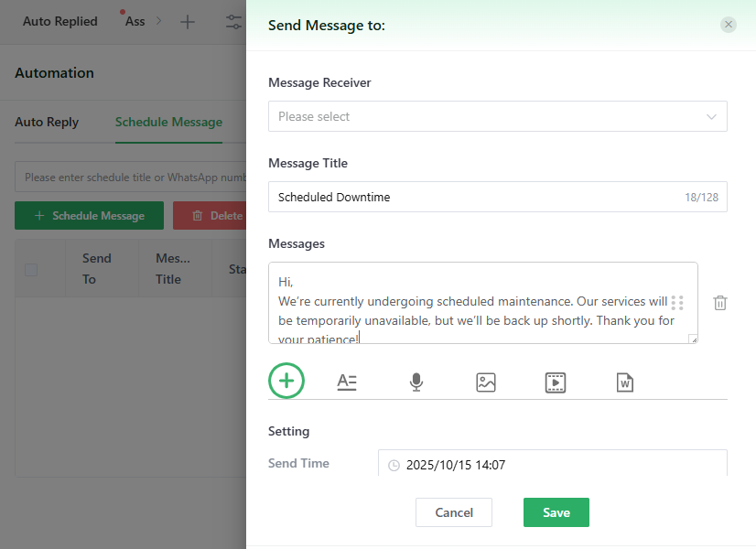This screenshot has width=756, height=549.
Task: Click the drag handle dots on message
Action: 677,303
